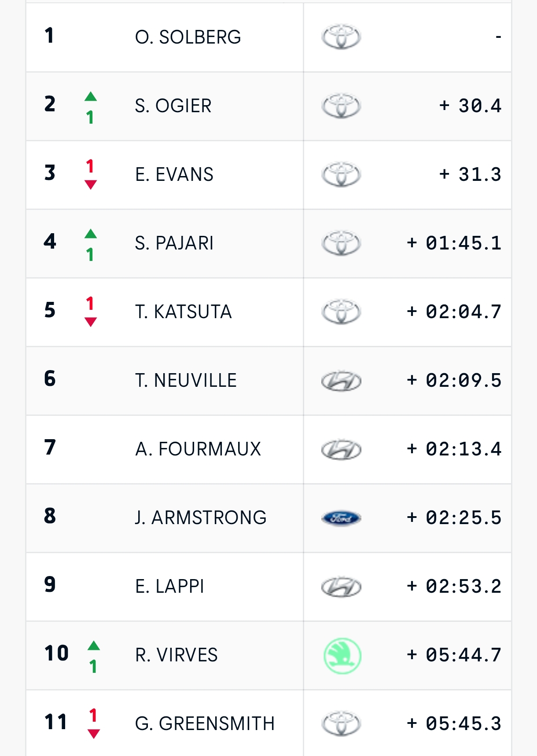Click the Toyota logo beside O. Solberg

coord(341,37)
